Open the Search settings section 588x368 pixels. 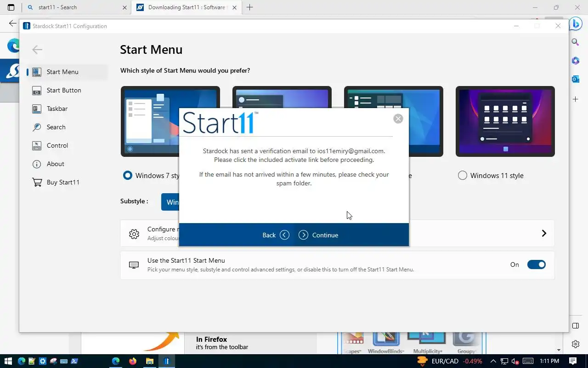point(68,127)
